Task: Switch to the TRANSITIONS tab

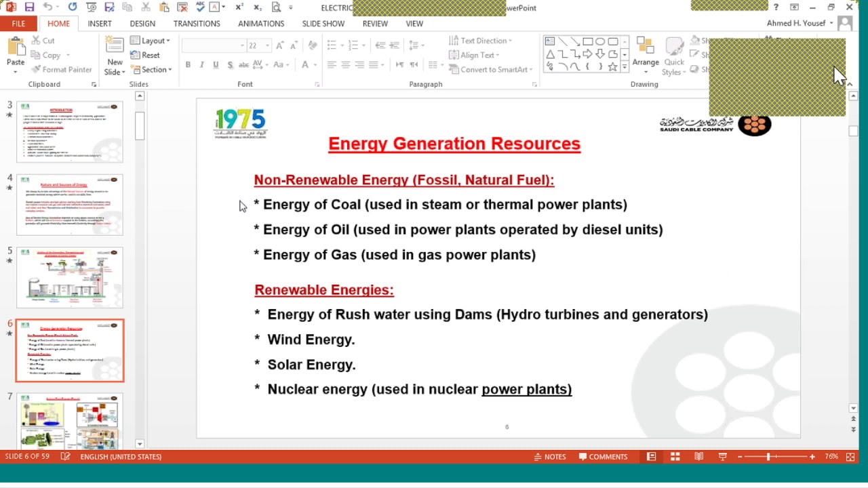Action: [x=197, y=23]
